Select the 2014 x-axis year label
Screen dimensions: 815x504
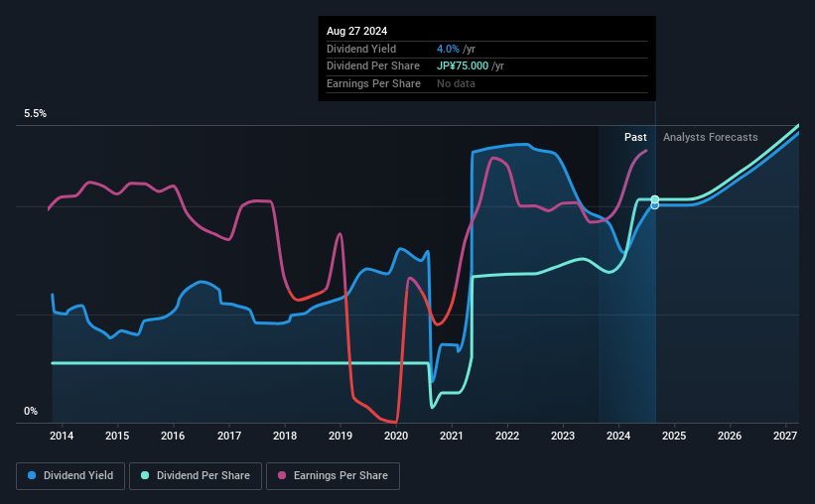click(x=62, y=436)
